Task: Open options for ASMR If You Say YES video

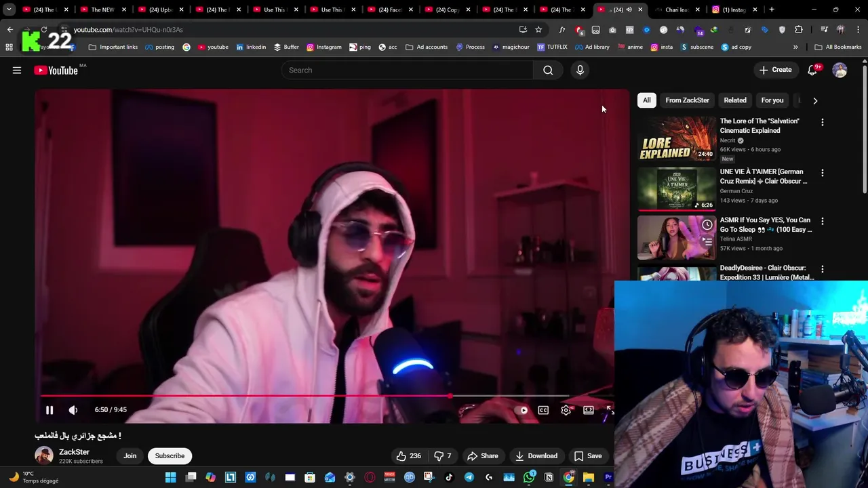Action: click(823, 222)
